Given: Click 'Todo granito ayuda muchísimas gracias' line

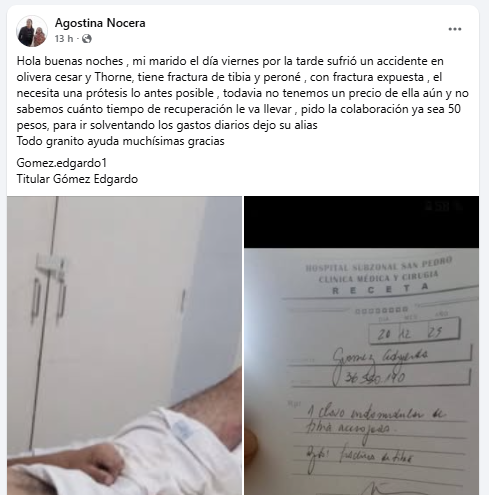Looking at the screenshot, I should click(121, 141).
